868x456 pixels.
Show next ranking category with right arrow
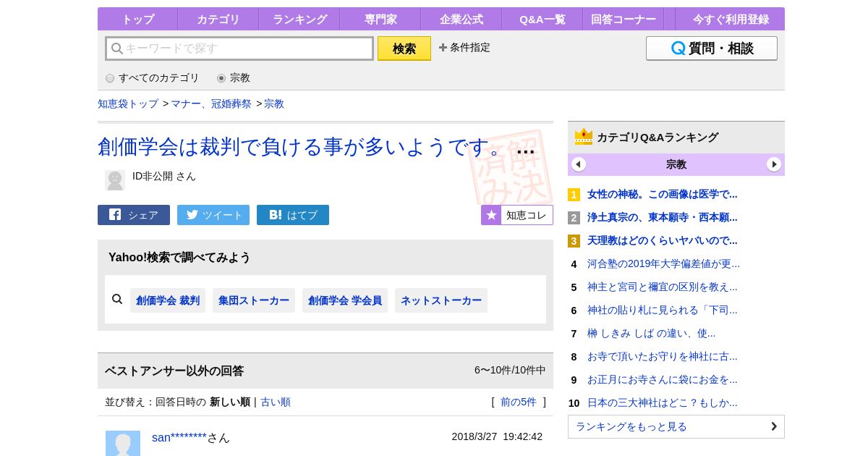[774, 164]
